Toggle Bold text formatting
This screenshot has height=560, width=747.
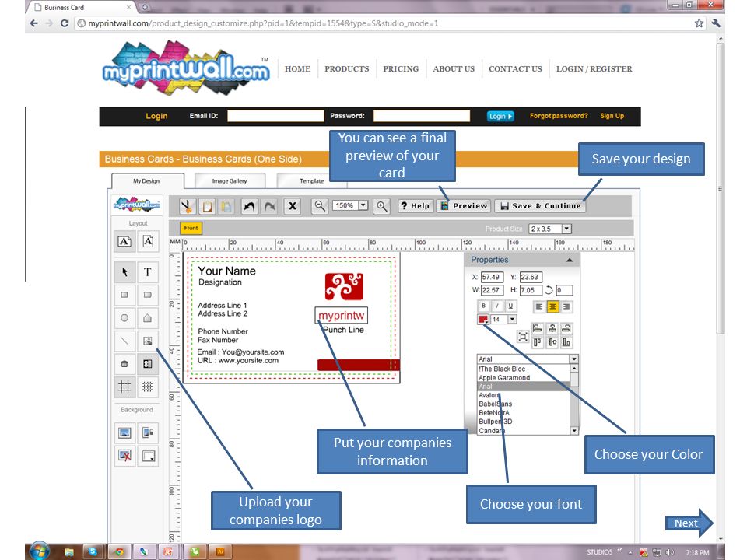pos(483,306)
